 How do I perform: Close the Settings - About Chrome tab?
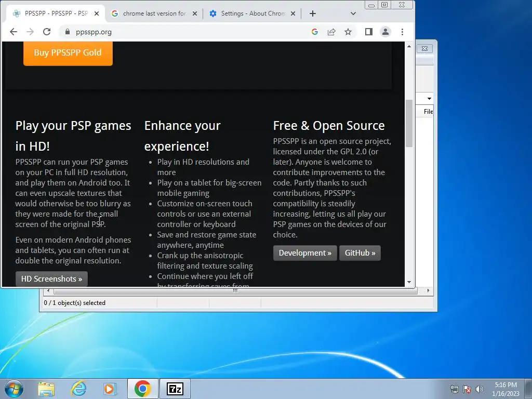pos(293,14)
